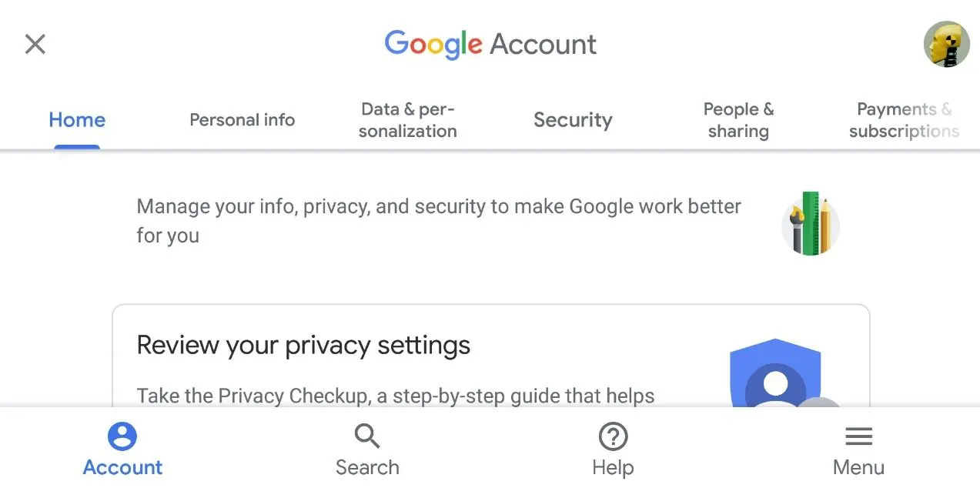Select Payments & subscriptions tab

(904, 120)
